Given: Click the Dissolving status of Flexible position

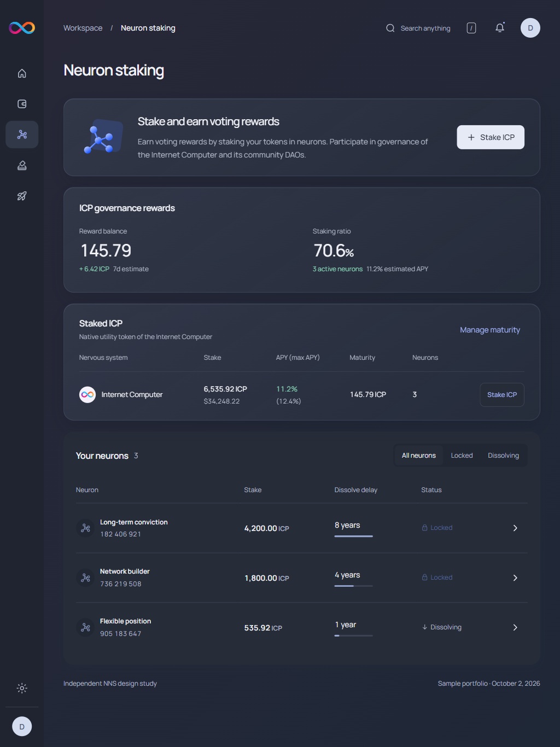Looking at the screenshot, I should pyautogui.click(x=442, y=627).
